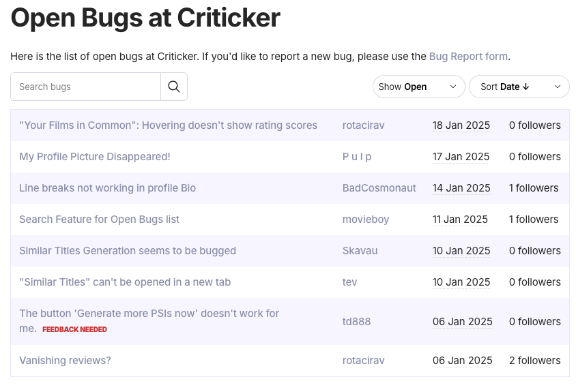Image resolution: width=576 pixels, height=392 pixels.
Task: Open the Show Open filter dropdown
Action: 419,87
